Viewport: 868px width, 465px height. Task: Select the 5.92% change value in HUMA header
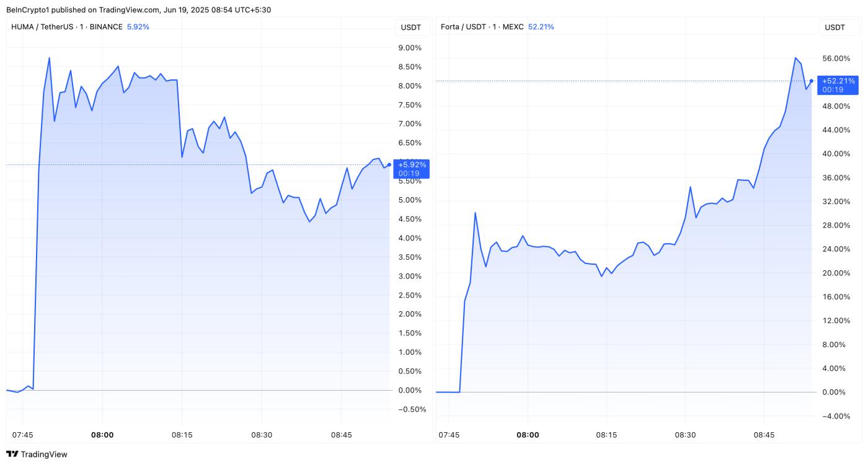point(138,27)
